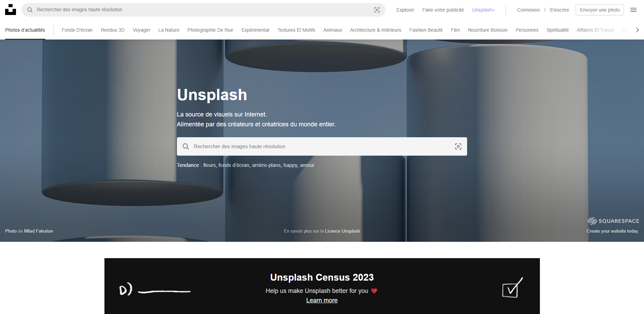Click the visual search icon in hero search box

(x=458, y=146)
